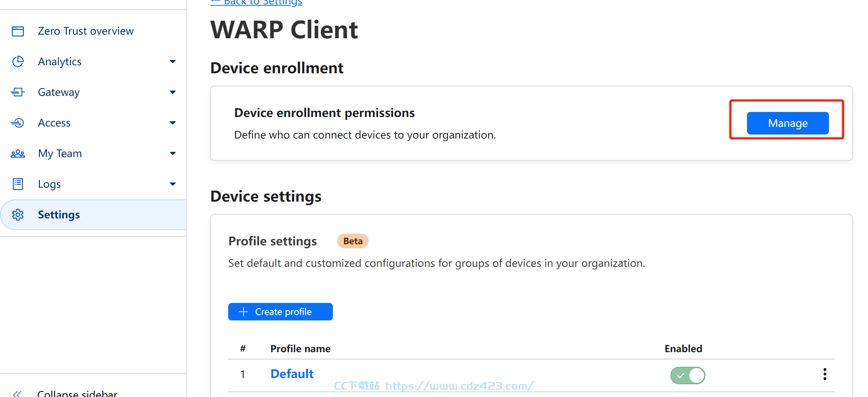Click the Device enrollment section heading
The image size is (868, 397).
(277, 68)
